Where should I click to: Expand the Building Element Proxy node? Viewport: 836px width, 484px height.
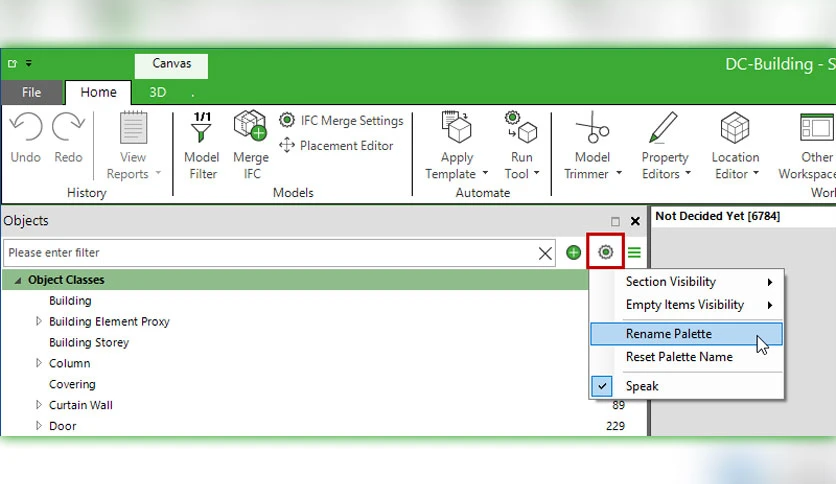pos(38,321)
